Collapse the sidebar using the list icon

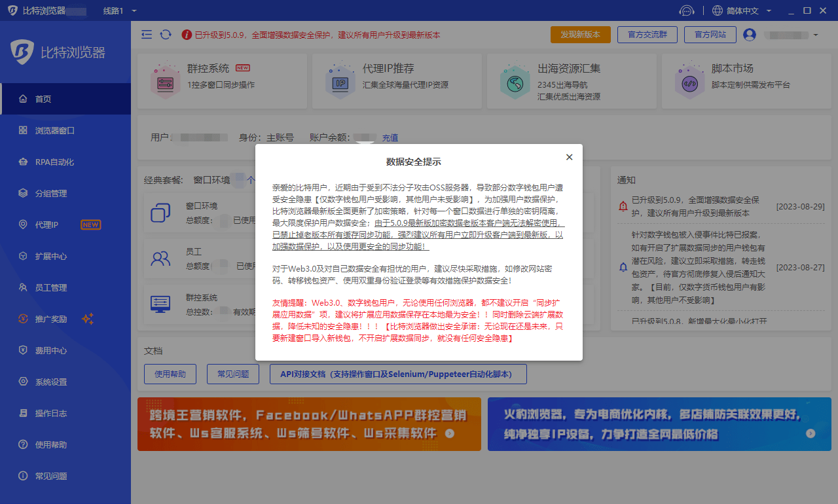point(147,34)
